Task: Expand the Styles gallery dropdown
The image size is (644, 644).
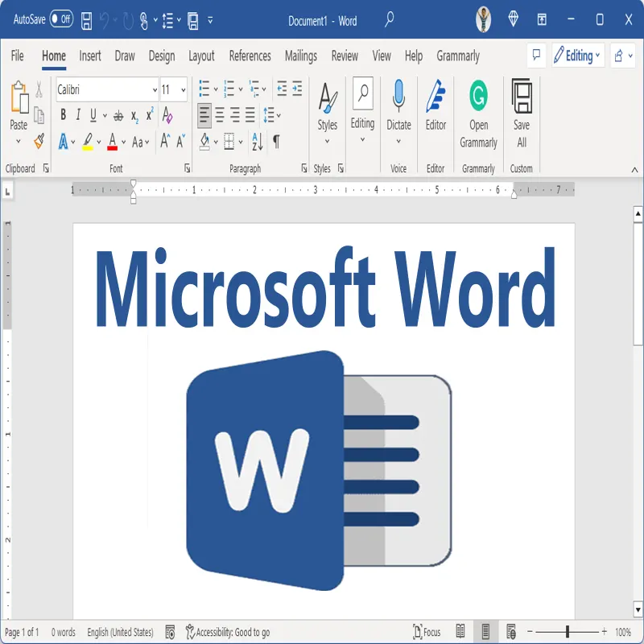Action: click(x=328, y=142)
